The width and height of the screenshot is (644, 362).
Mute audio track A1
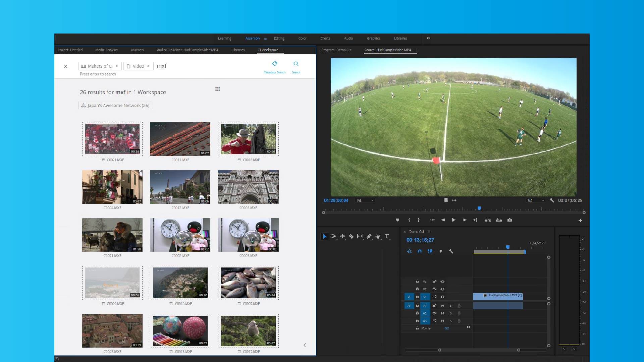coord(442,305)
